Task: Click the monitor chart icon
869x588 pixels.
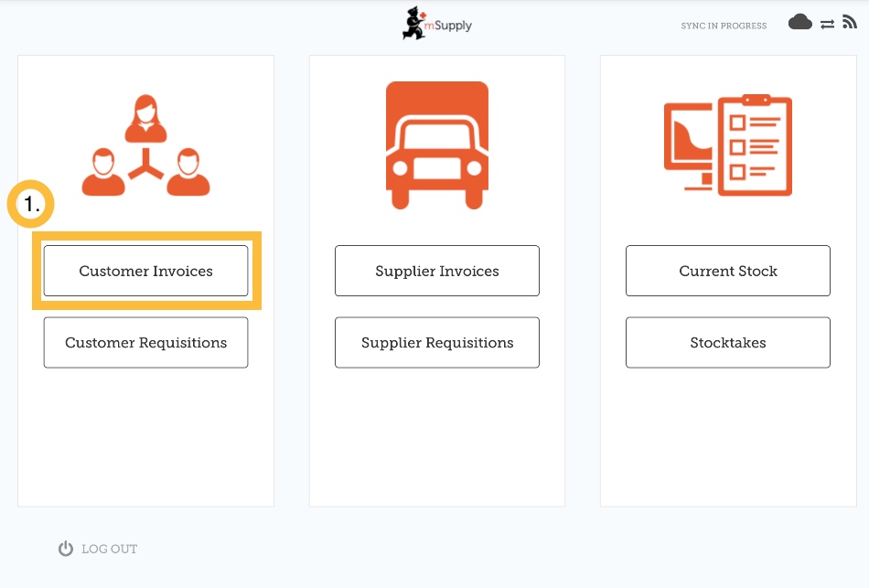Action: pos(688,139)
